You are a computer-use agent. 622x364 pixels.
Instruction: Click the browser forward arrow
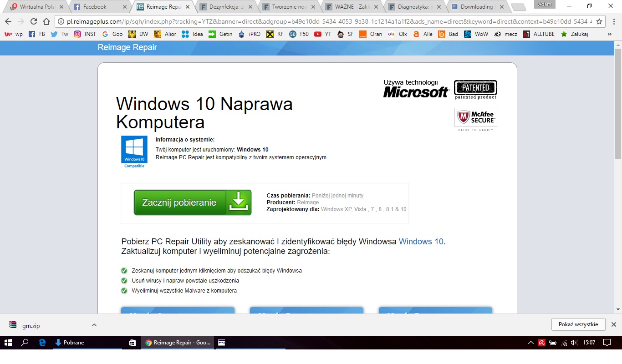tap(20, 21)
